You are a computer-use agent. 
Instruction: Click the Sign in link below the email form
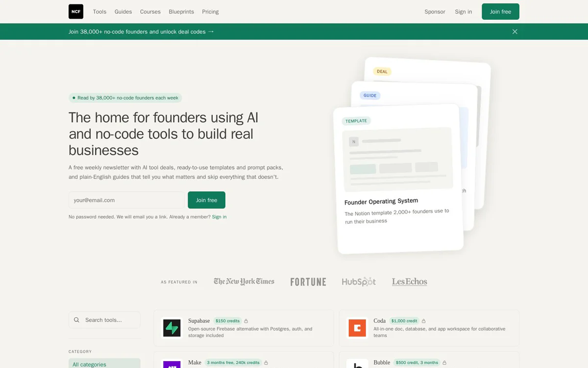(219, 217)
